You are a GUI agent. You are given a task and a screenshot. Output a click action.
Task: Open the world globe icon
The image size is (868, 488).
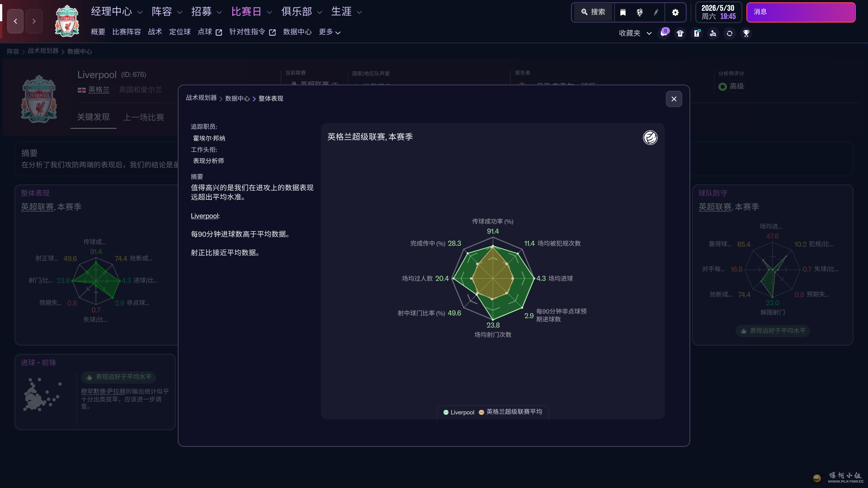(639, 12)
